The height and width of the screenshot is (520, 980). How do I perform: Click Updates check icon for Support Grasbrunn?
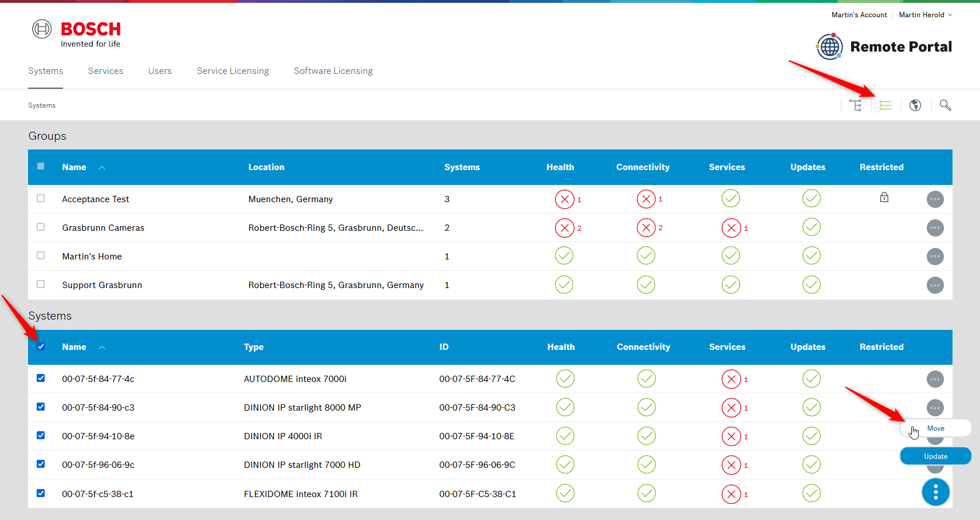812,285
